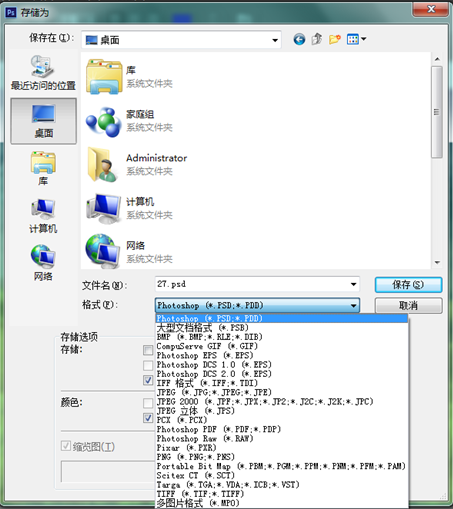Choose Scitex CT (*.SCT) format
The height and width of the screenshot is (509, 453).
coord(282,475)
